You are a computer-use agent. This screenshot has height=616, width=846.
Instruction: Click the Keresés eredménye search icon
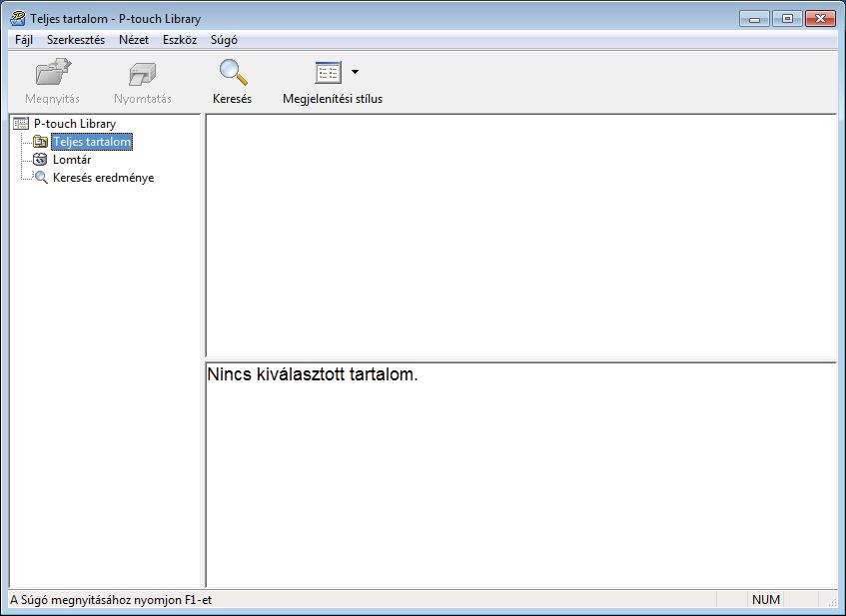coord(40,177)
